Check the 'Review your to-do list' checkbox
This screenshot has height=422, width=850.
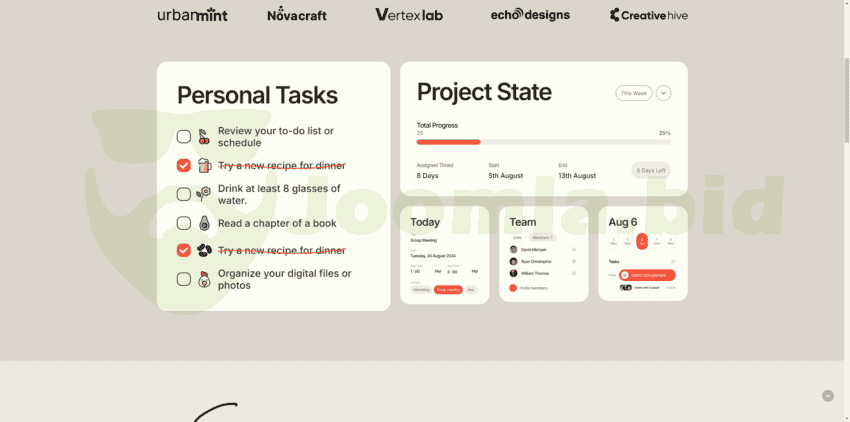click(x=184, y=137)
